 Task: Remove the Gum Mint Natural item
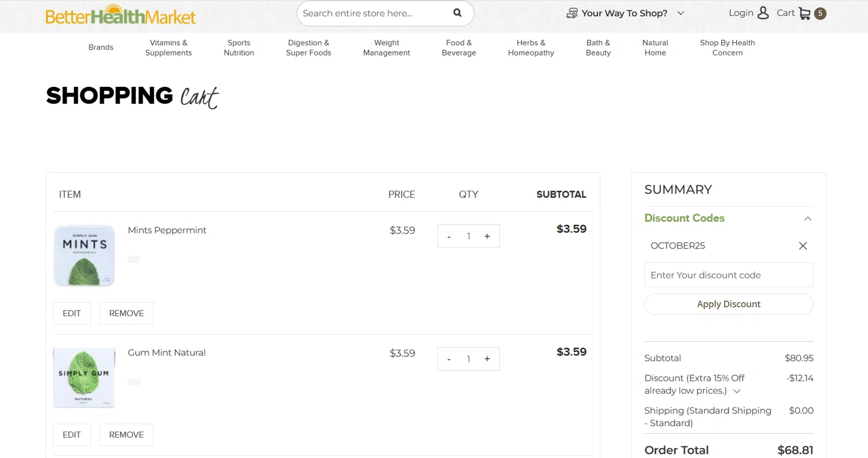(x=126, y=435)
